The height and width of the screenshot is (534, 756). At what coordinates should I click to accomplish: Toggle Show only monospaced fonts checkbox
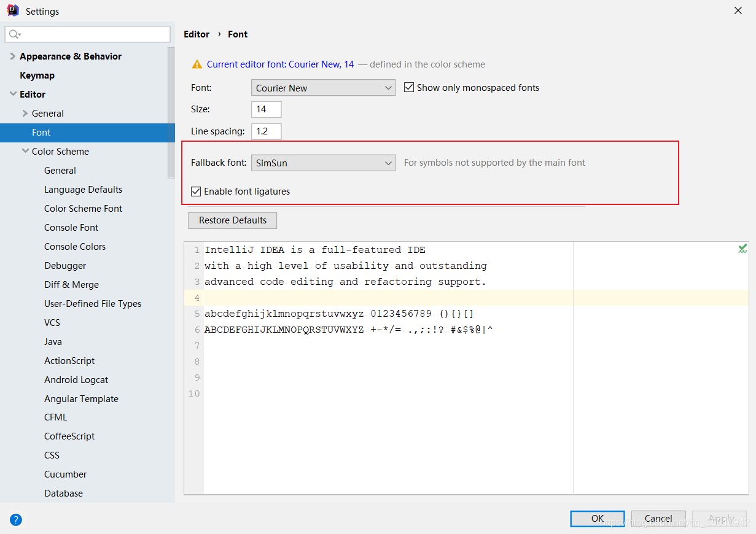pyautogui.click(x=409, y=88)
